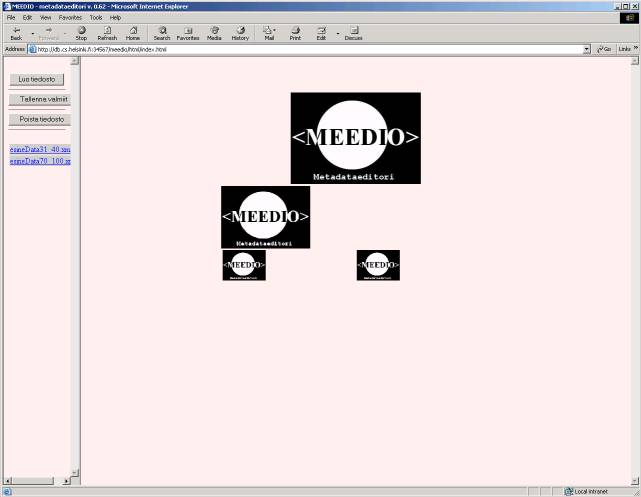Go to the Home page
This screenshot has height=497, width=641.
[133, 32]
